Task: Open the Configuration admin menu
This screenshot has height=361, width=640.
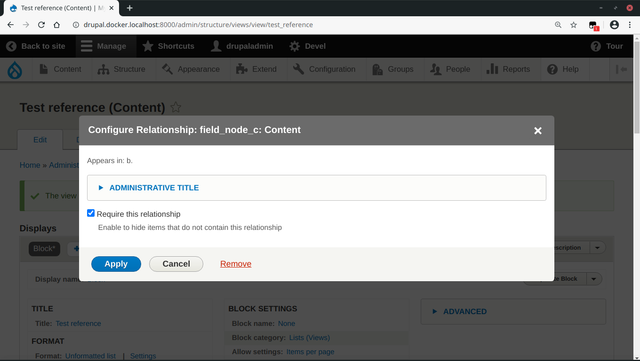Action: click(x=324, y=69)
